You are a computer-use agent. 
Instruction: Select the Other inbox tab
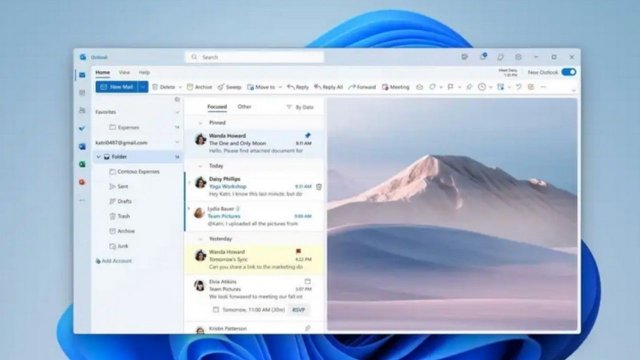tap(244, 107)
